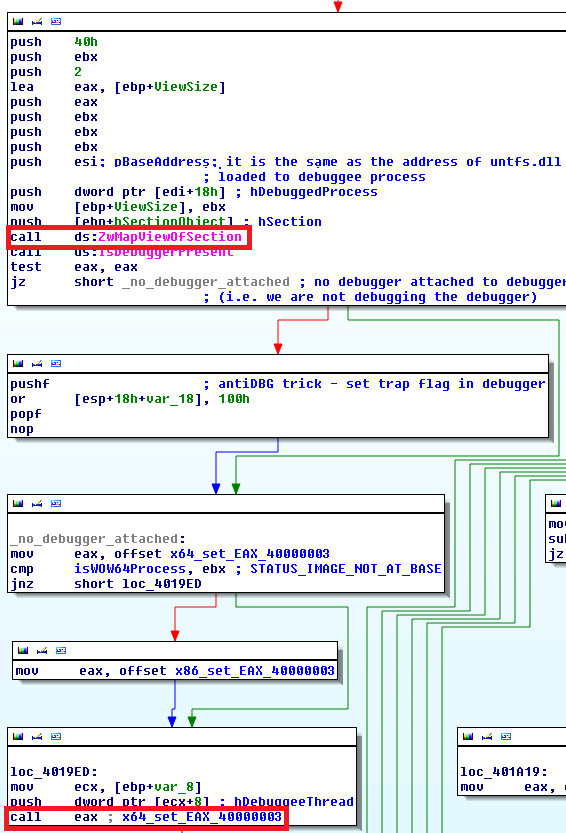Click the group nodes icon on the loc_4019ED node
566x833 pixels.
[x=56, y=737]
